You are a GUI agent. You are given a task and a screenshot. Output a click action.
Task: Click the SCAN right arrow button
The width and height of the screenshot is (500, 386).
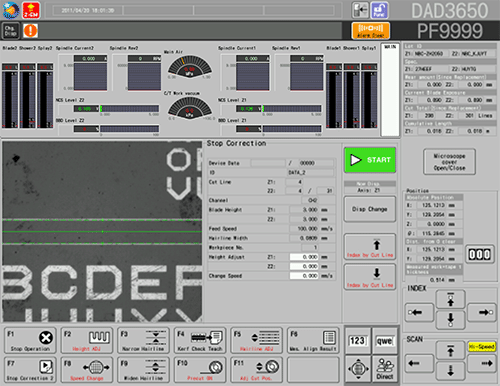tap(482, 363)
